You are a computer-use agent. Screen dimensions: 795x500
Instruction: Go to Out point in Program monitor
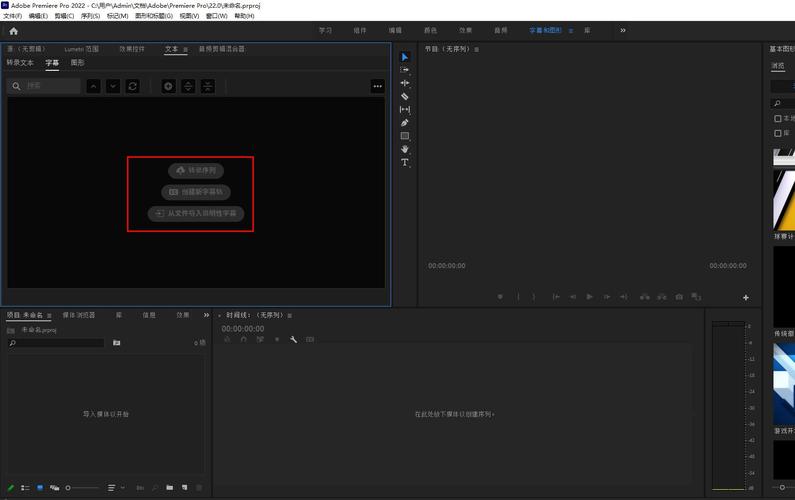[x=624, y=297]
